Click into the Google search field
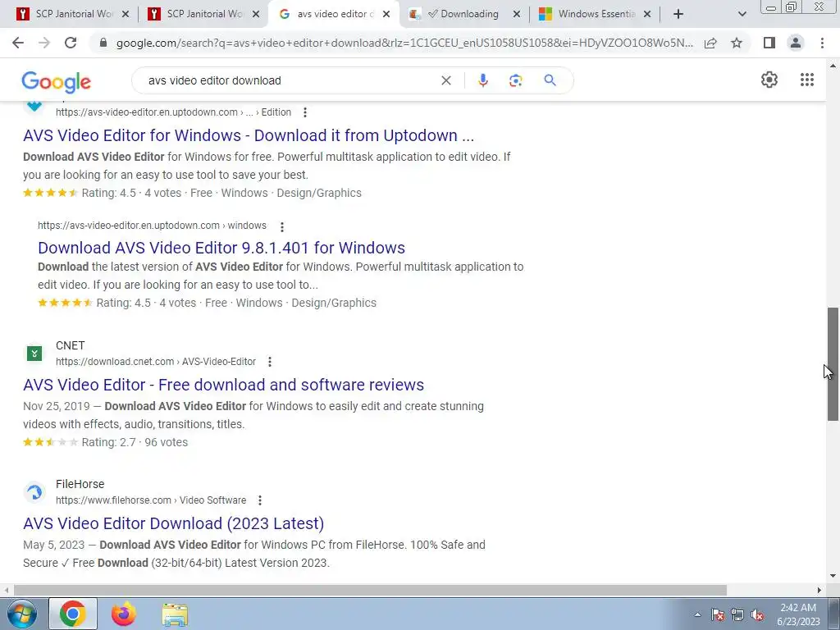This screenshot has width=840, height=630. point(290,80)
